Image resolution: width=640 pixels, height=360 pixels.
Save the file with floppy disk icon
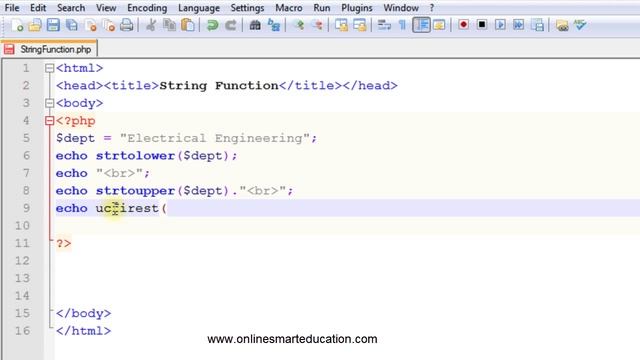(x=53, y=25)
